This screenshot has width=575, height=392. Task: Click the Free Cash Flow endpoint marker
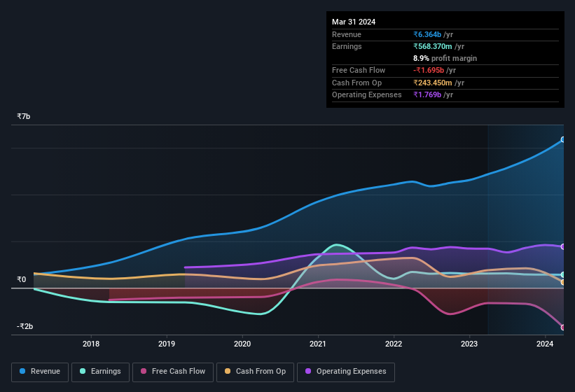(x=563, y=328)
